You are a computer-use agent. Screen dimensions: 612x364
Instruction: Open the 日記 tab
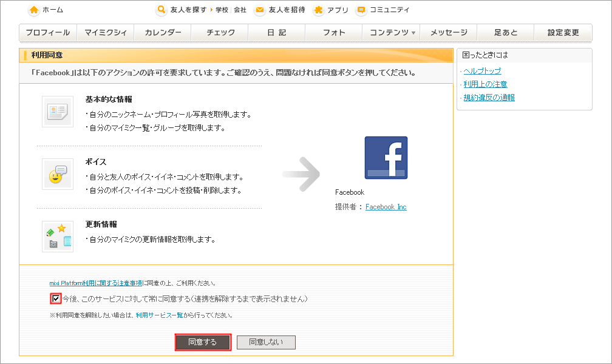click(x=277, y=32)
